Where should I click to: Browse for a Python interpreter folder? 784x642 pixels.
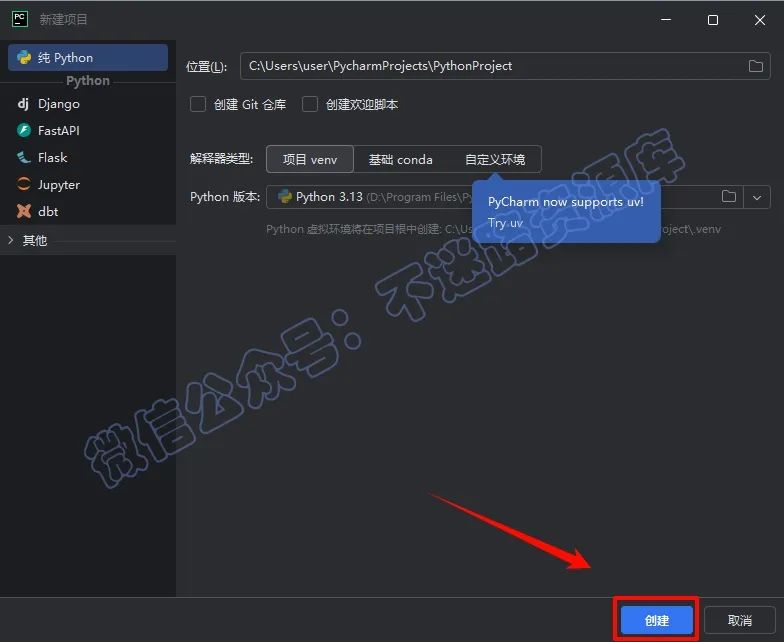coord(728,196)
